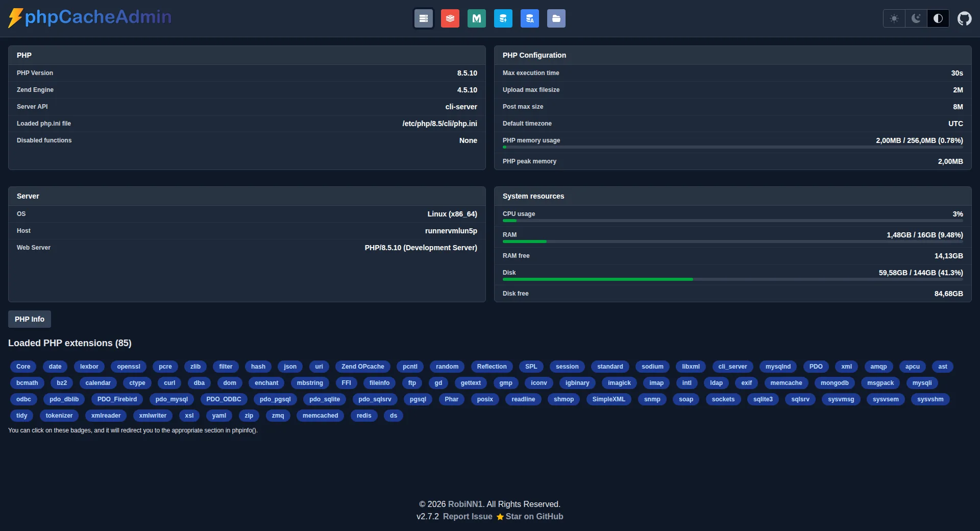The width and height of the screenshot is (980, 531).
Task: Open the GitHub repository icon
Action: (964, 18)
